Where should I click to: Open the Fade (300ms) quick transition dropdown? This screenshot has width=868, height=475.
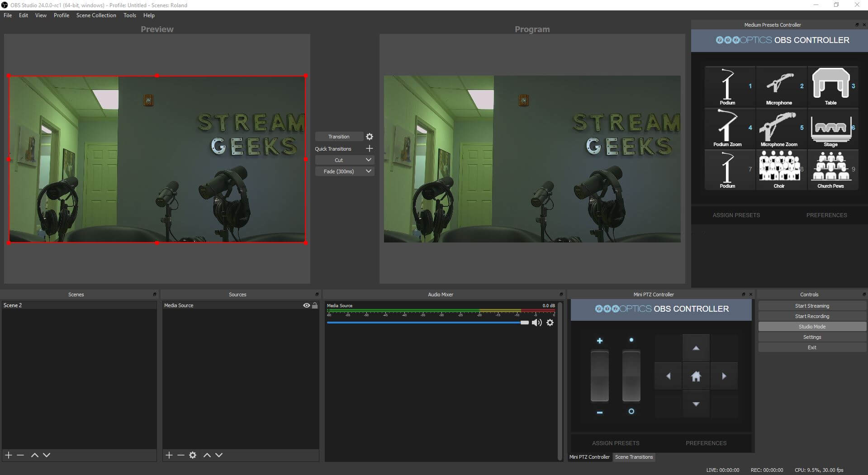click(x=344, y=171)
